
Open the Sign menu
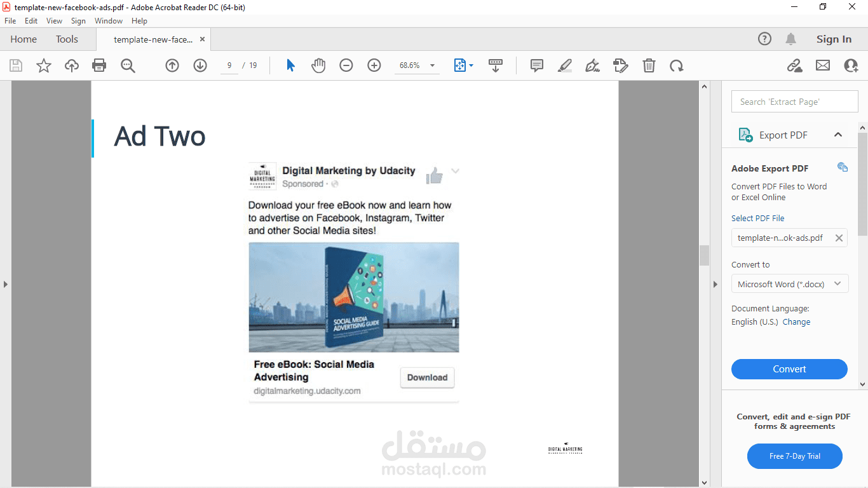79,21
